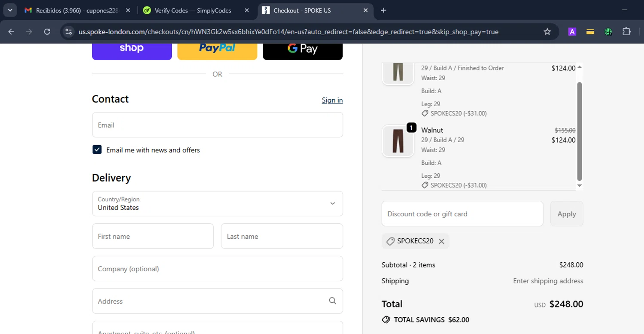The height and width of the screenshot is (334, 644).
Task: Click the order summary scrollbar thumb
Action: pyautogui.click(x=580, y=131)
